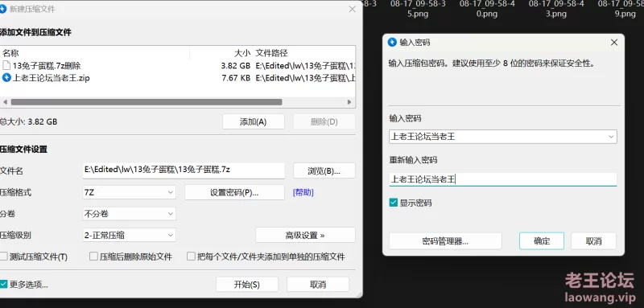Image resolution: width=644 pixels, height=308 pixels.
Task: Open 密码管理器...
Action: pos(445,240)
